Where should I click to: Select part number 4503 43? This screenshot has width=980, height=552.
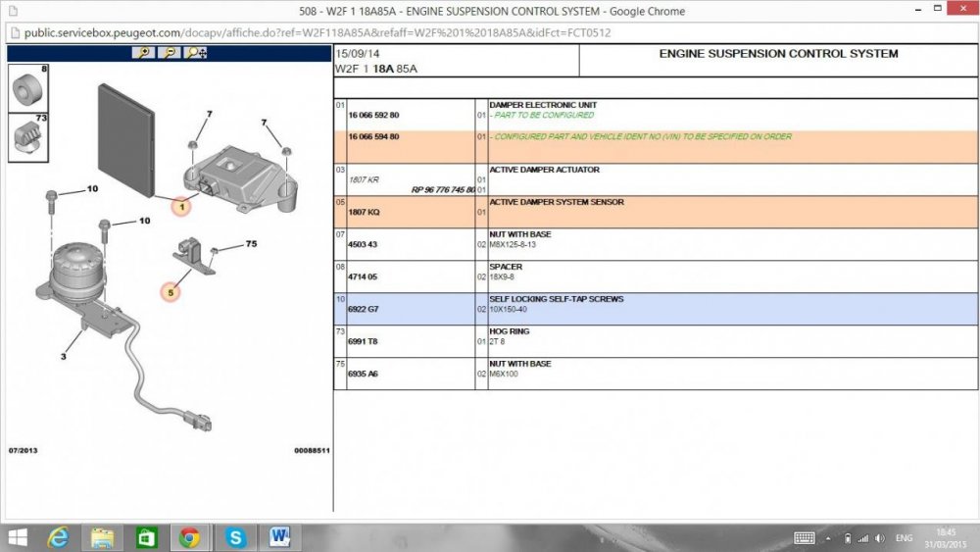tap(363, 244)
